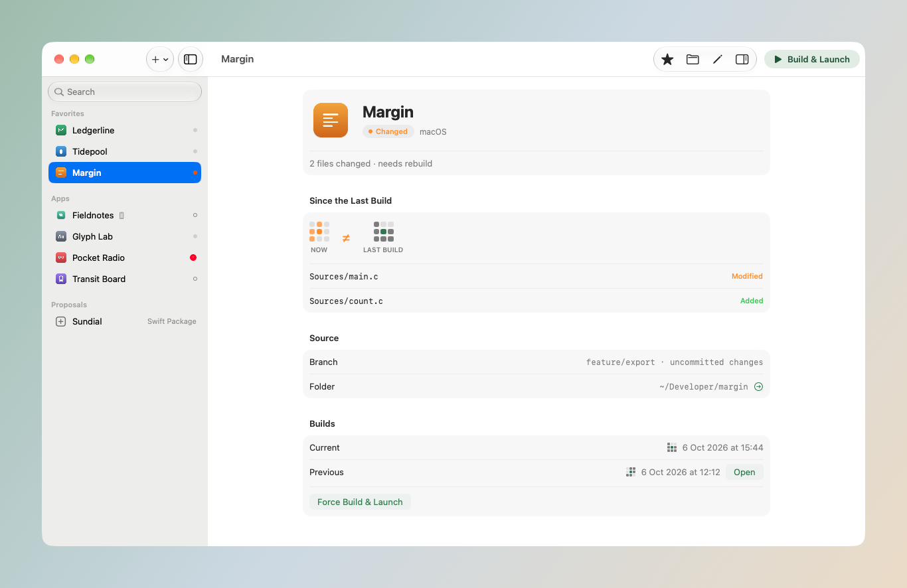The image size is (907, 588).
Task: Click the phone device icon beside Fieldnotes
Action: (122, 215)
